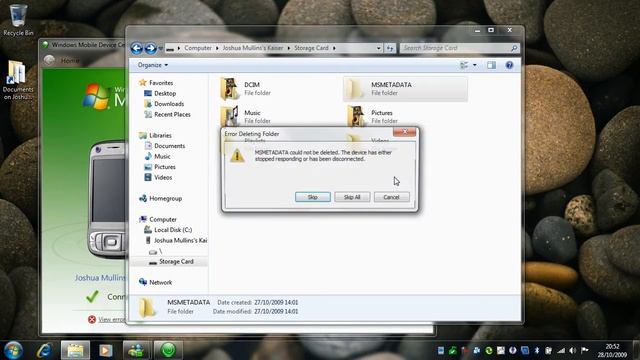The width and height of the screenshot is (640, 360).
Task: Click the network signal tray icon
Action: pyautogui.click(x=561, y=350)
